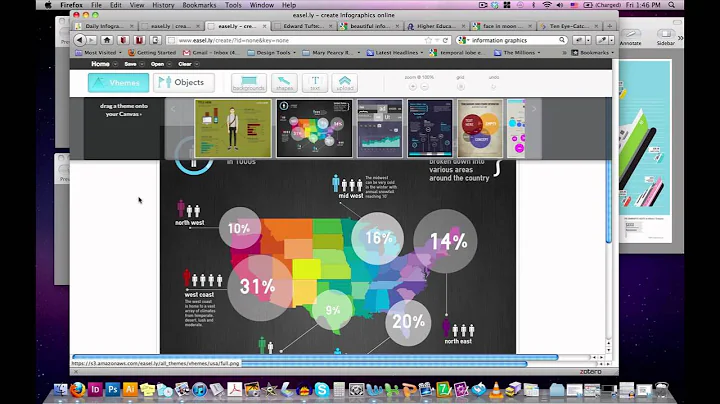This screenshot has height=404, width=720.
Task: Switch to the Daily Infogra... tab
Action: point(104,26)
